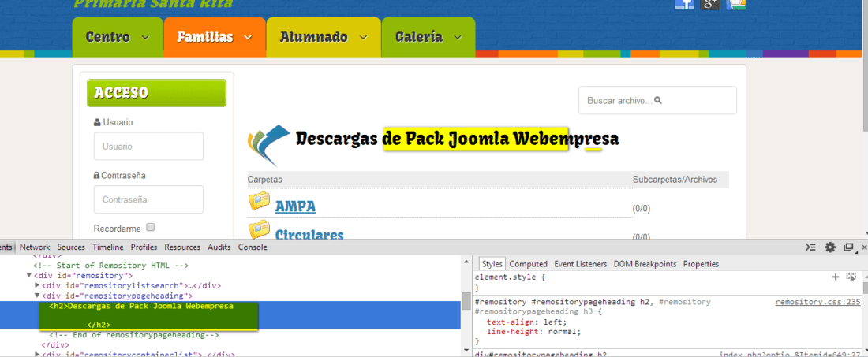This screenshot has height=357, width=868.
Task: Click the Carpetas column header
Action: [264, 180]
